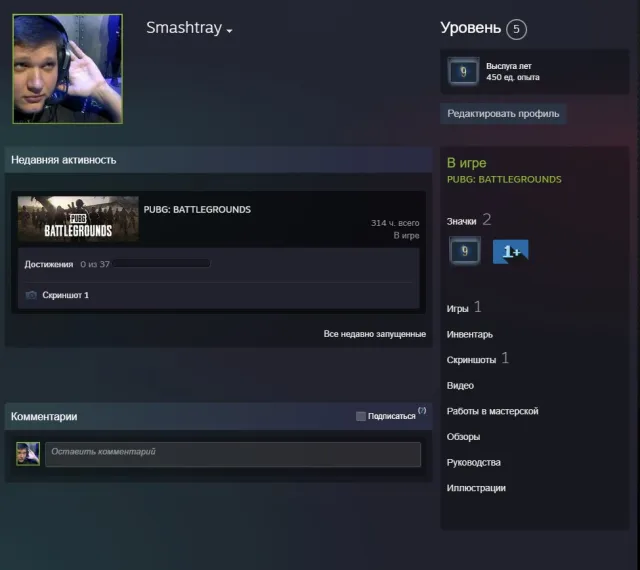Click the achievements progress bar
Viewport: 640px width, 570px height.
point(162,263)
